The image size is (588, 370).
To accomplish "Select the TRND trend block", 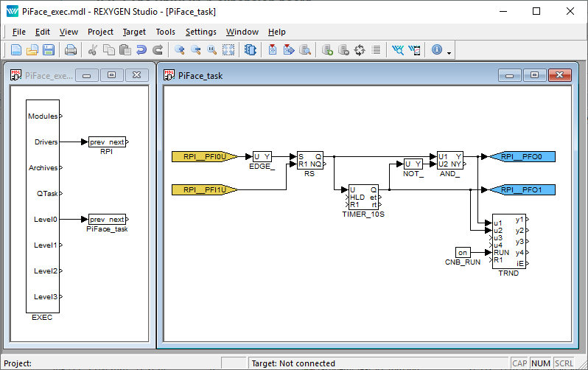I will (509, 241).
